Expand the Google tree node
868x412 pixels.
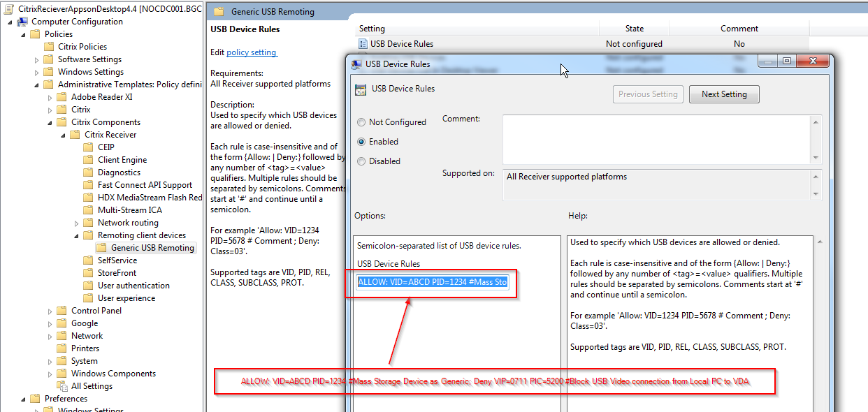point(50,324)
